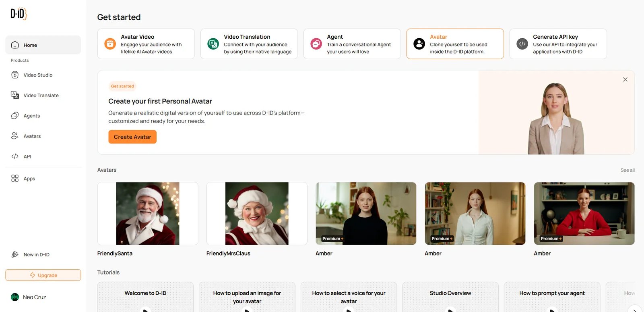
Task: Select the FriendlySanta avatar thumbnail
Action: (148, 213)
